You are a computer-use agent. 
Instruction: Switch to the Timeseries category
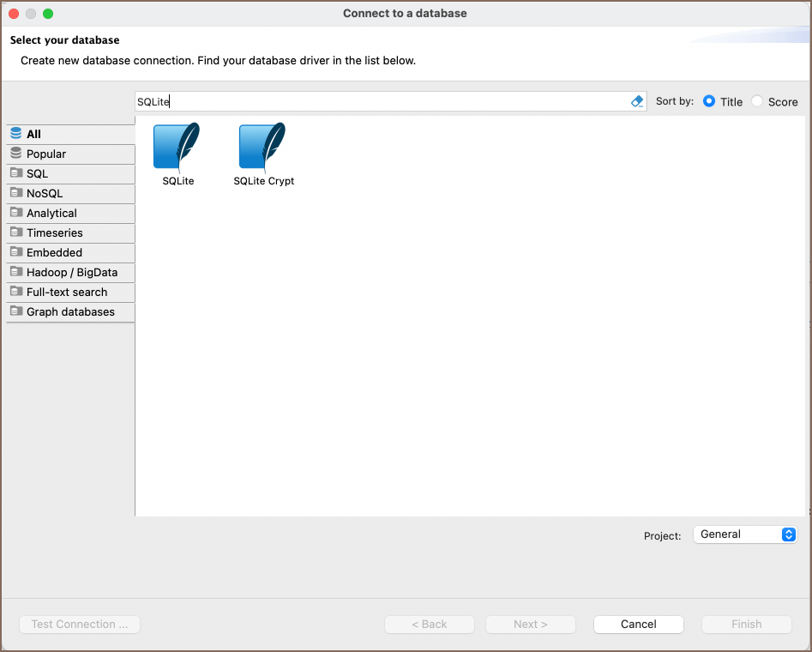pyautogui.click(x=55, y=232)
